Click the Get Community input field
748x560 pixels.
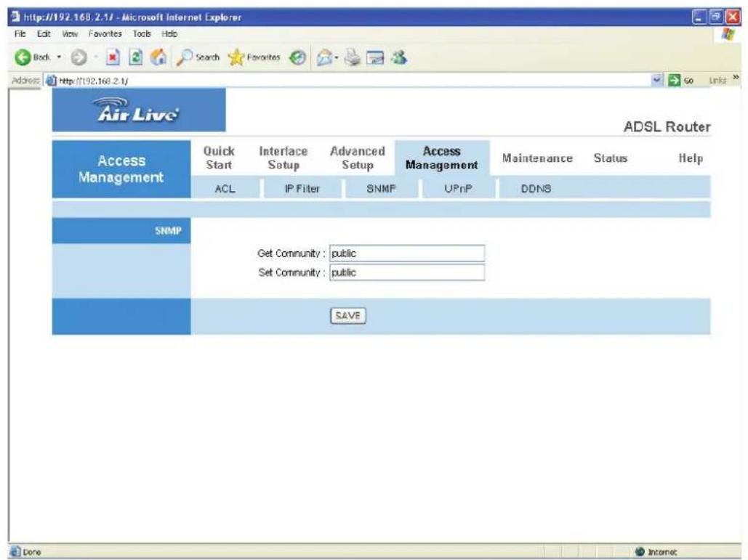[x=407, y=253]
